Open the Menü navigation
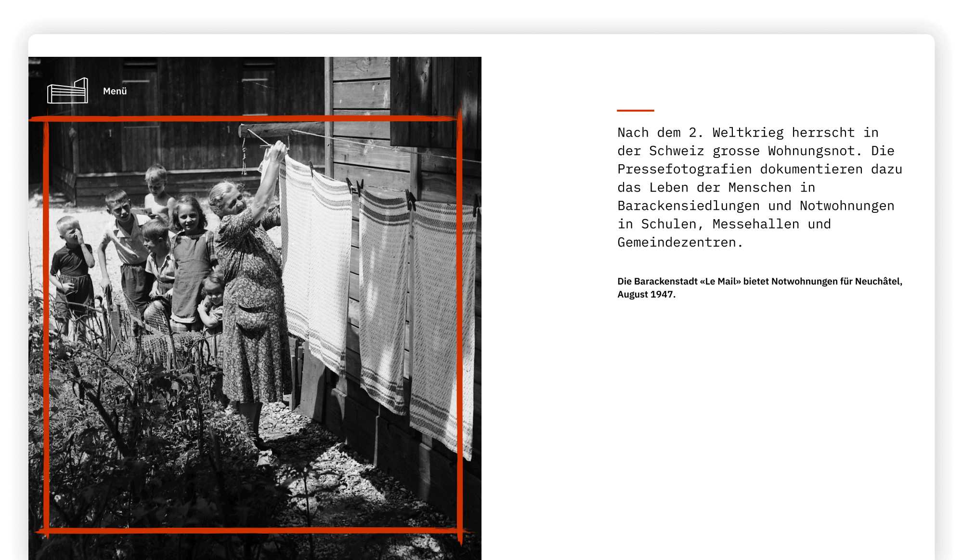 pos(115,91)
